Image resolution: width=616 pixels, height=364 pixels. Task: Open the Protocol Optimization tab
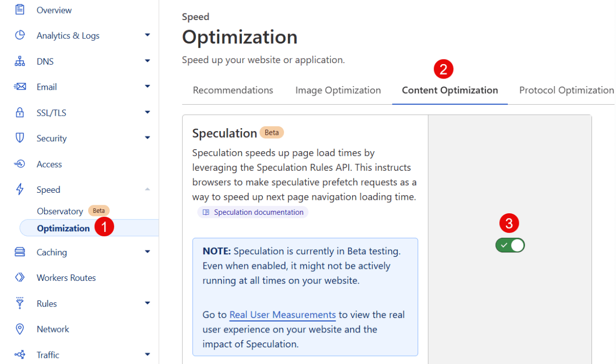[566, 90]
